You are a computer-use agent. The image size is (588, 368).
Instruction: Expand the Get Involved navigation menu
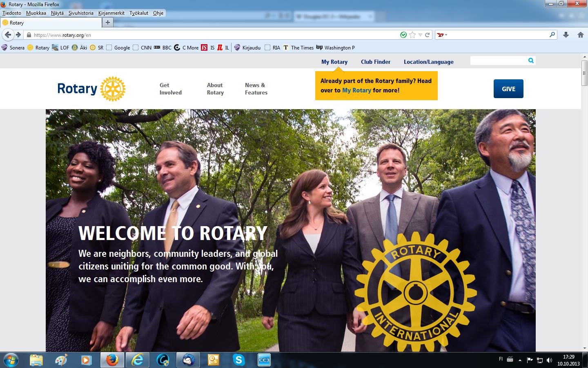click(x=171, y=89)
